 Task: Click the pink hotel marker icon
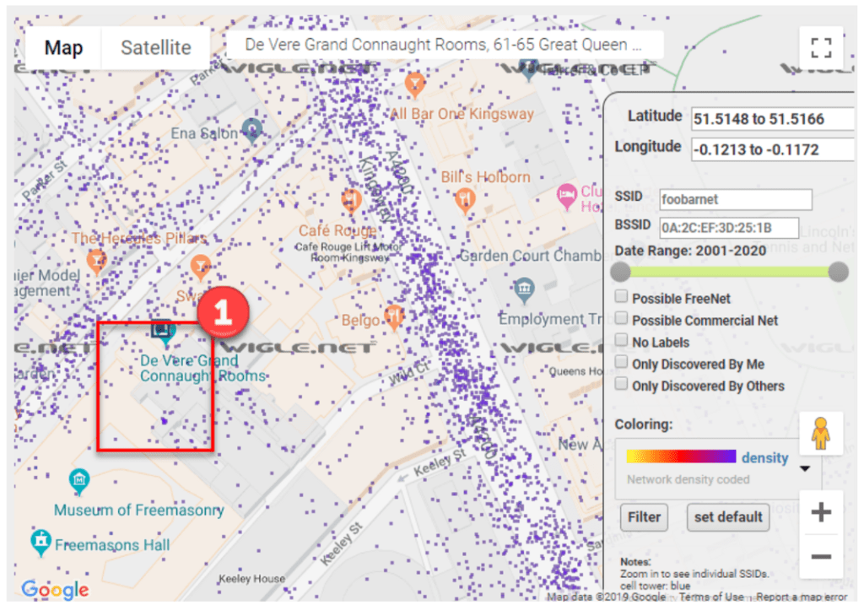[566, 196]
